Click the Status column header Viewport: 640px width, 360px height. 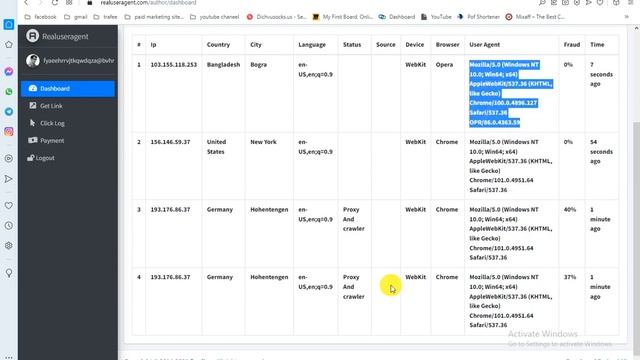352,44
